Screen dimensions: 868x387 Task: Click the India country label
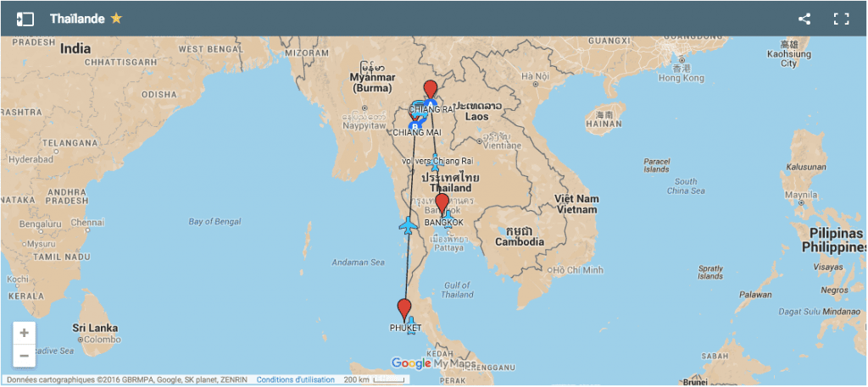[x=75, y=48]
